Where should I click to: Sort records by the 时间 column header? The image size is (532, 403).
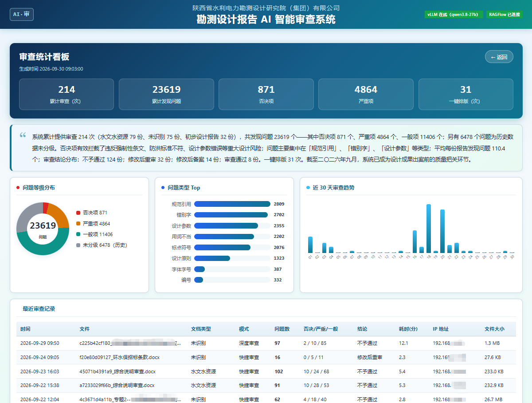(x=25, y=329)
